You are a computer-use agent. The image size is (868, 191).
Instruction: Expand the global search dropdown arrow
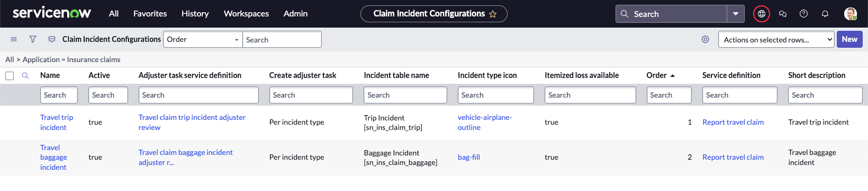[736, 14]
